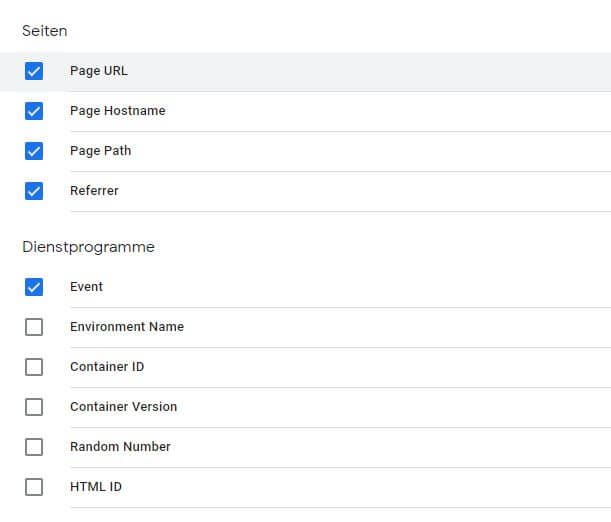Image resolution: width=611 pixels, height=522 pixels.
Task: Select the Container Version label text
Action: point(123,407)
